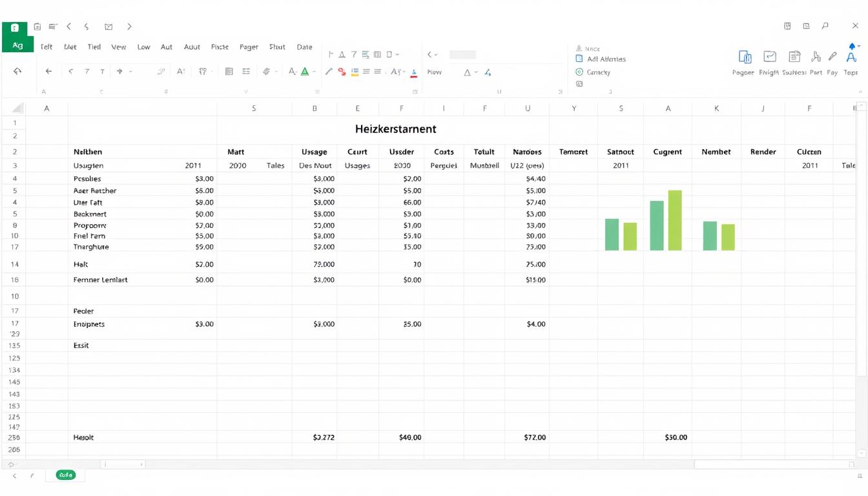Switch to the Teft tab
Viewport: 868px width, 496px height.
pos(46,47)
